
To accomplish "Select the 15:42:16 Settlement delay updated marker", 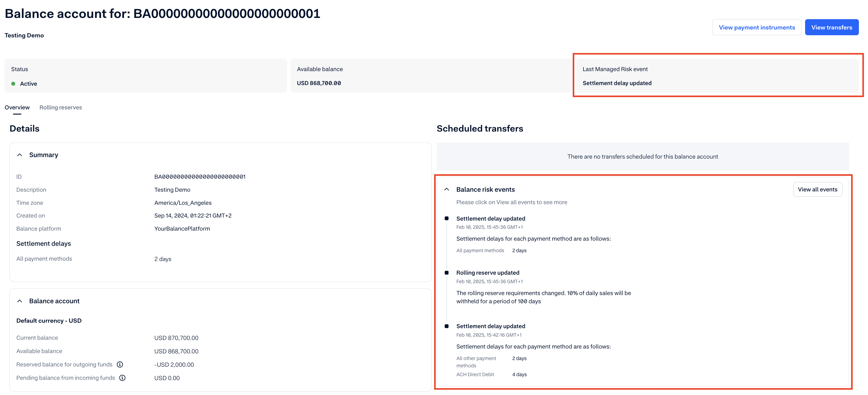I will [446, 326].
